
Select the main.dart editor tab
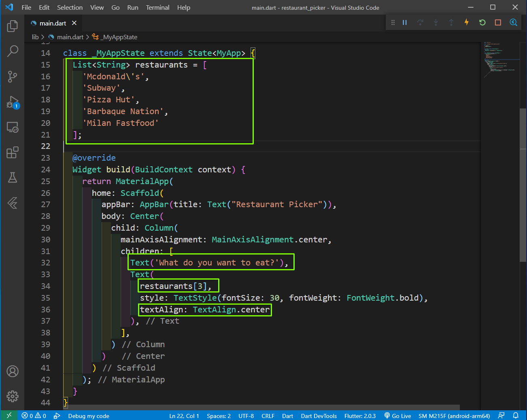pos(53,23)
